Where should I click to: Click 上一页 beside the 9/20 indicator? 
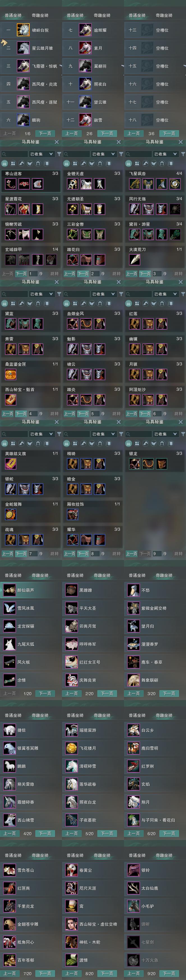pyautogui.click(x=133, y=974)
